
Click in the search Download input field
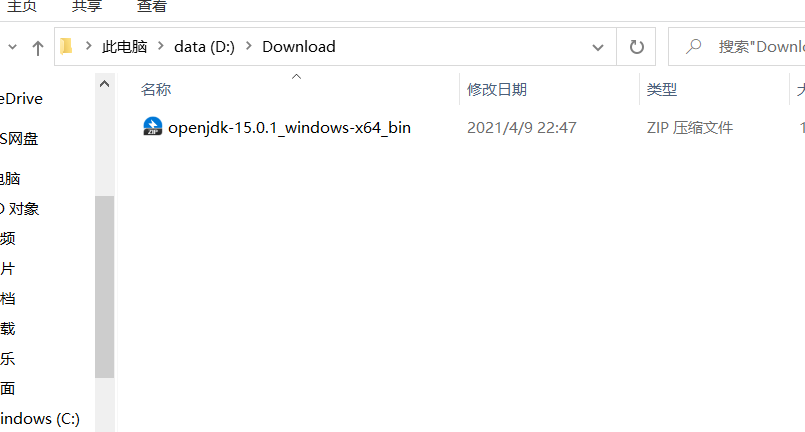[x=761, y=47]
